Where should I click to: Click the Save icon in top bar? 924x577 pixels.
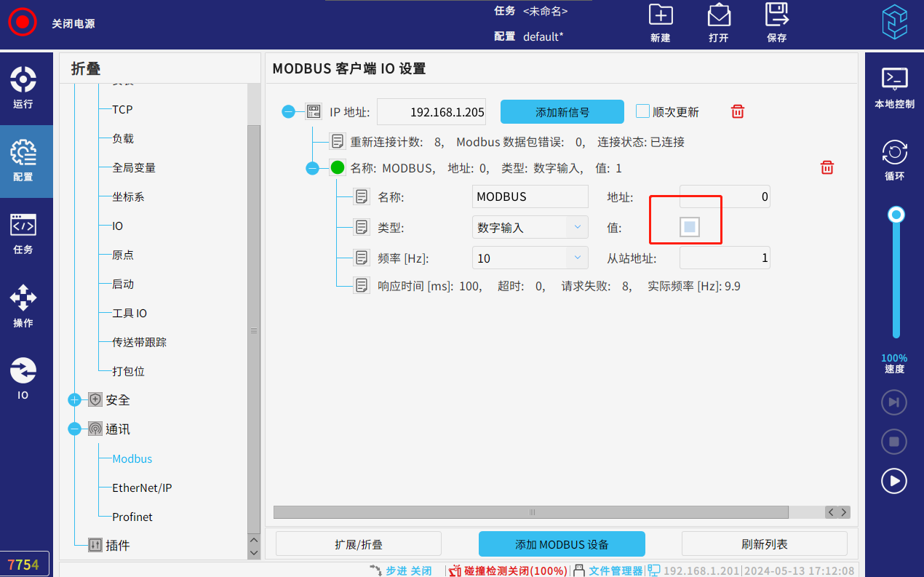(777, 15)
